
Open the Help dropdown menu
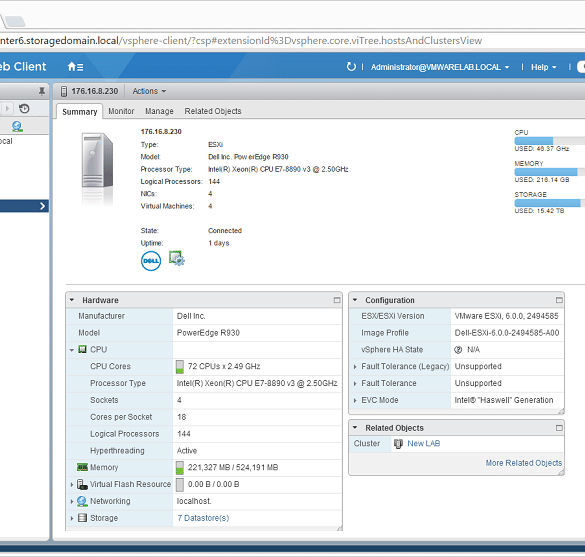(544, 67)
